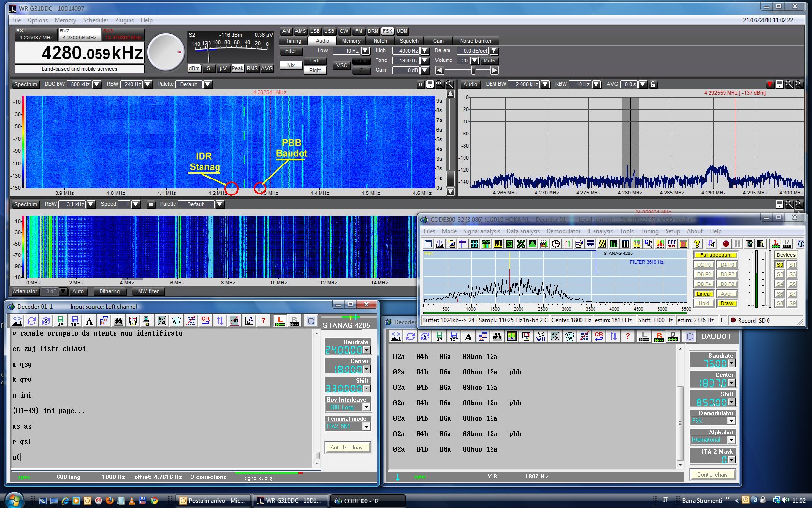Click the red record circle in CODE300 toolbar
The height and width of the screenshot is (508, 812).
coord(725,244)
